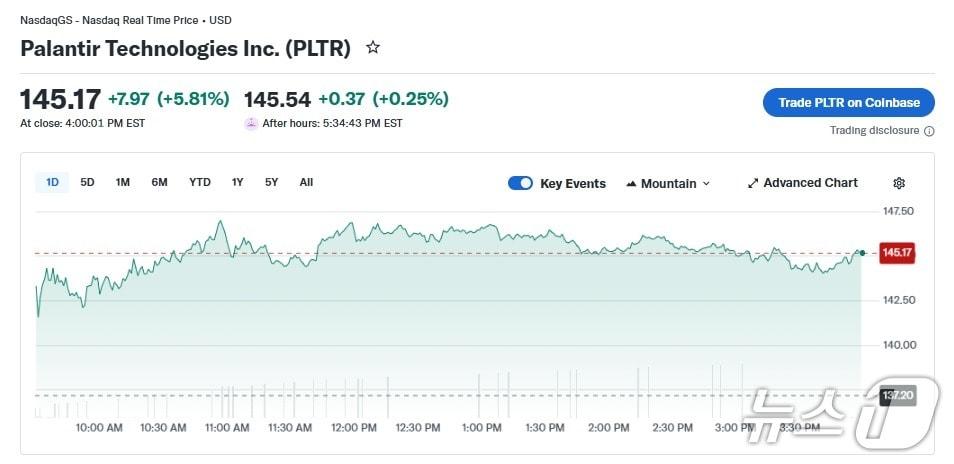Select the 6M time range
Screen dimensions: 954x464
(x=159, y=182)
